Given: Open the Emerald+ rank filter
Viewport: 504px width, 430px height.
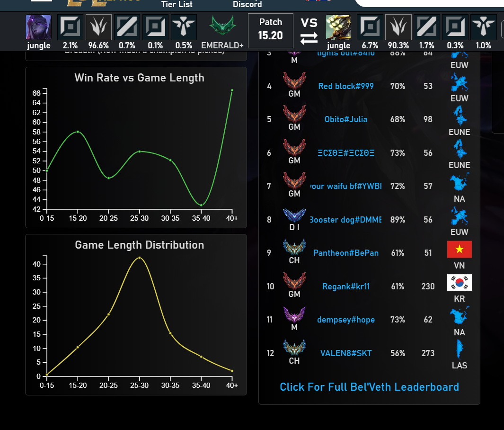Looking at the screenshot, I should click(222, 32).
